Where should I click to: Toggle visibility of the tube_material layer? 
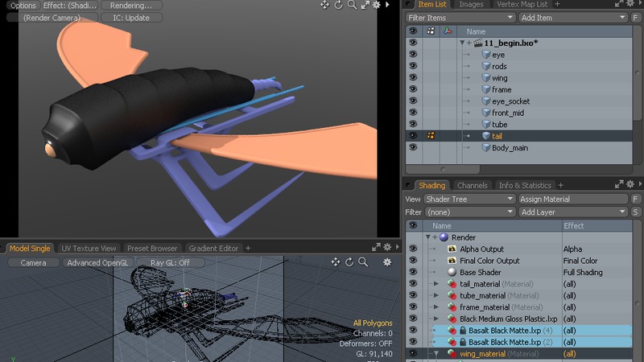click(x=413, y=295)
